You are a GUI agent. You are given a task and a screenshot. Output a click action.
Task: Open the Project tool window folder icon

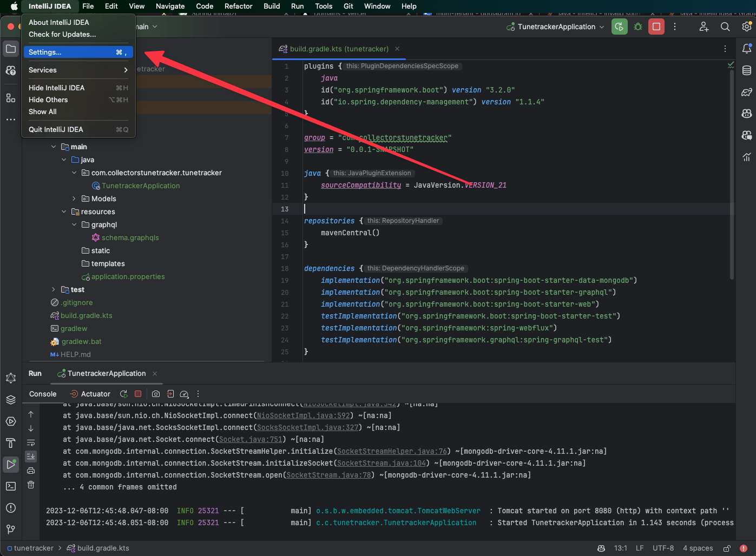11,49
